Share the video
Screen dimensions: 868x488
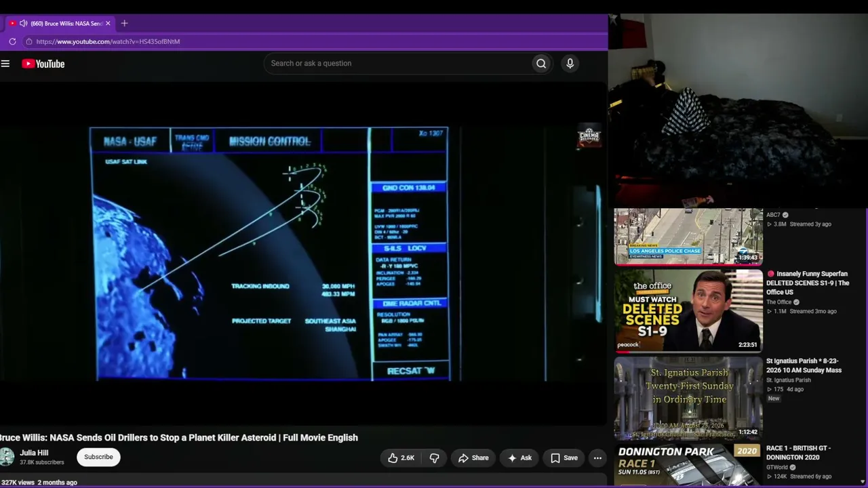[x=473, y=458]
